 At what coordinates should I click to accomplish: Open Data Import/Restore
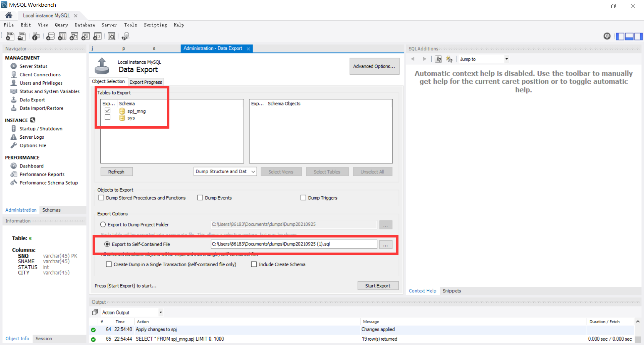41,108
